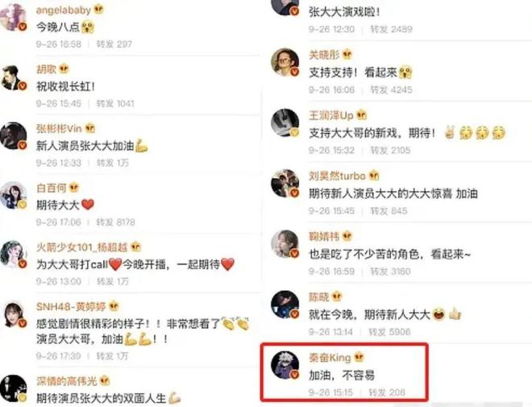This screenshot has height=407, width=532.
Task: Click the crown icon beside angelababy
Action: 98,10
